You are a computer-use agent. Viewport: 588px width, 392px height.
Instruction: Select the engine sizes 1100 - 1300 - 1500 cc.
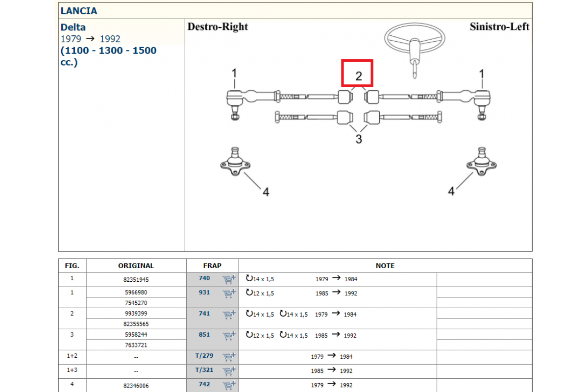click(x=109, y=56)
